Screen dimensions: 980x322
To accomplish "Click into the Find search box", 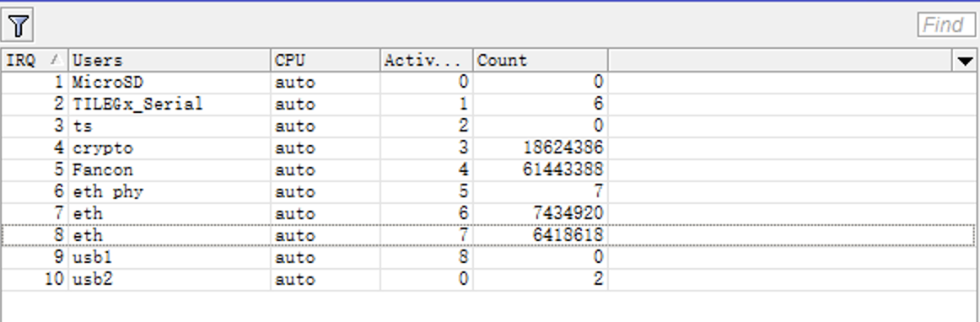I will pyautogui.click(x=946, y=25).
